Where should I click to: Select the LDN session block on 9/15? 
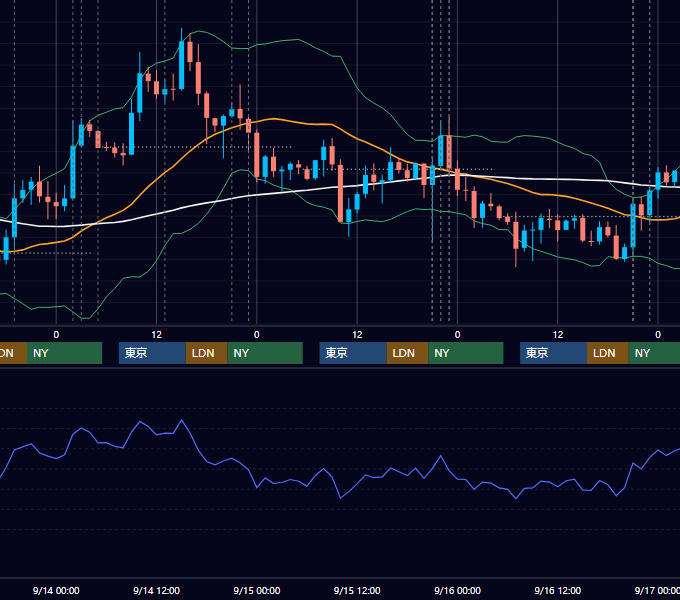pos(407,353)
